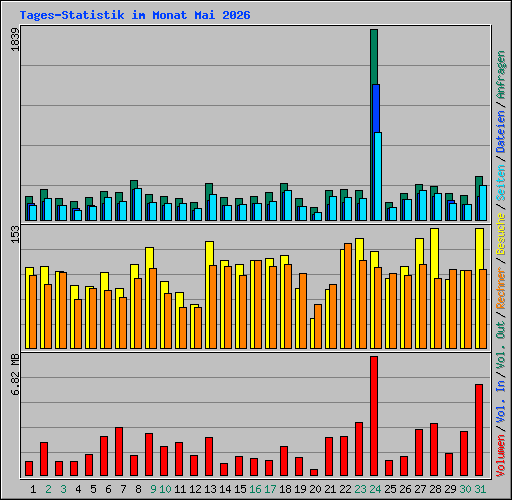
Task: Click the red Volumen bar for day 24
Action: (374, 416)
